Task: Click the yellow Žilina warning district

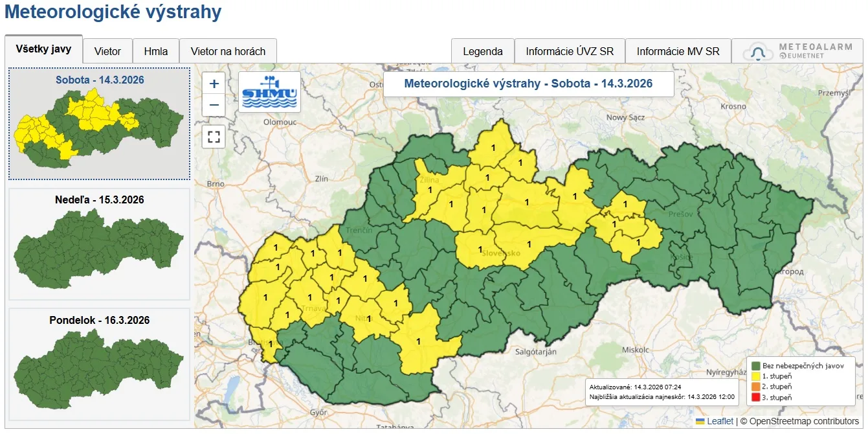Action: pos(428,190)
